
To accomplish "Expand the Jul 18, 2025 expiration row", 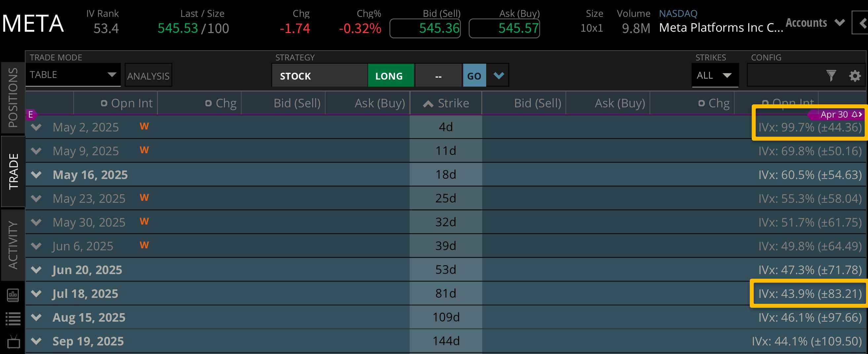I will click(x=36, y=293).
